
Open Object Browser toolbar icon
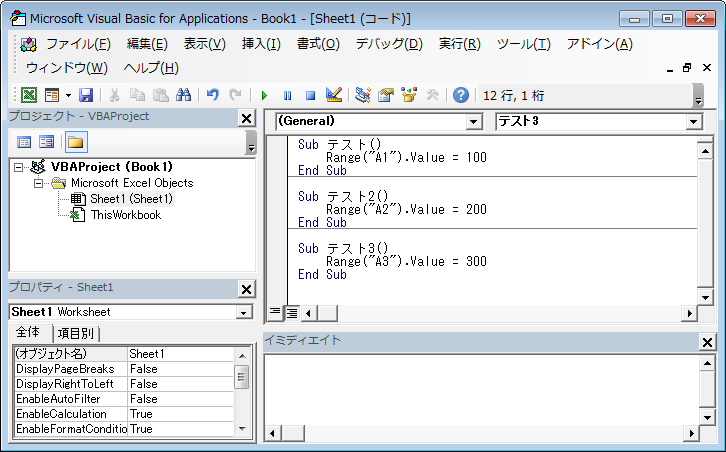(x=409, y=95)
